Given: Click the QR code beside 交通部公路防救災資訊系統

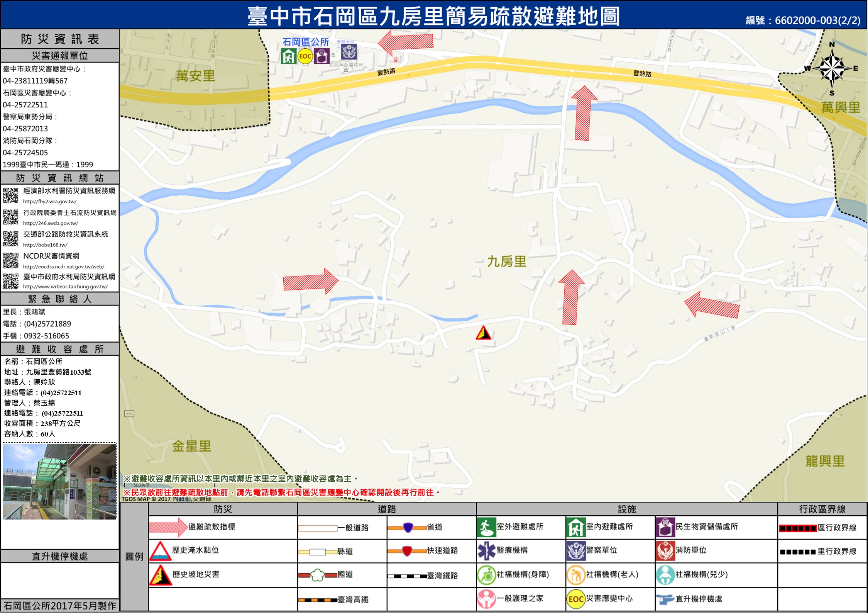Looking at the screenshot, I should (x=11, y=238).
